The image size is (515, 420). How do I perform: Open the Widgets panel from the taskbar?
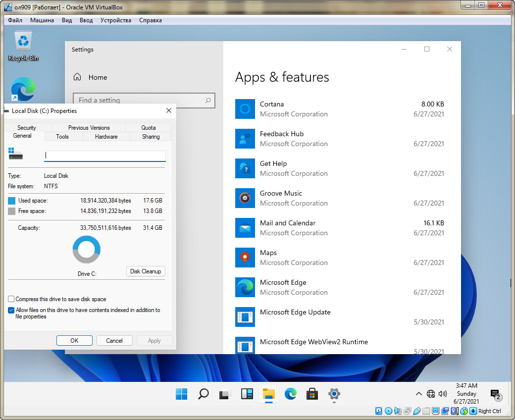click(x=247, y=394)
